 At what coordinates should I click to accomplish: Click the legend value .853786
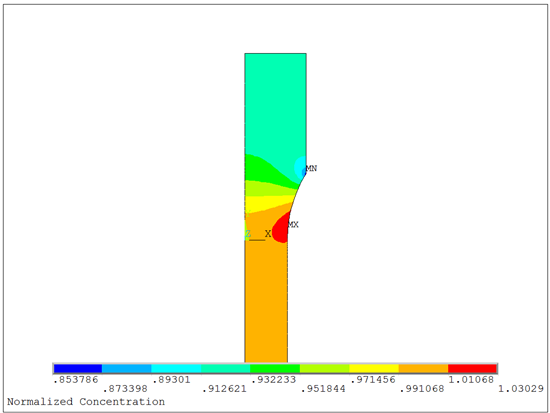[x=76, y=380]
